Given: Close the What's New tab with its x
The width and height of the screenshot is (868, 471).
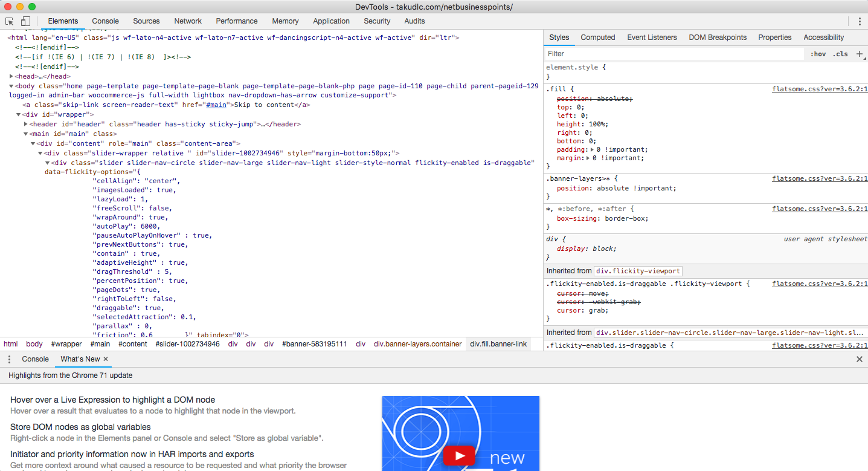Looking at the screenshot, I should [106, 359].
